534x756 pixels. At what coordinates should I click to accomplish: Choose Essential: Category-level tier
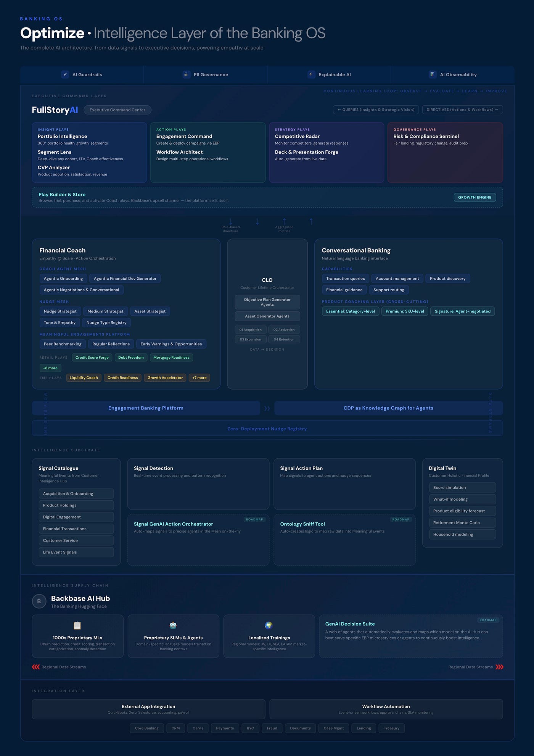click(x=351, y=311)
